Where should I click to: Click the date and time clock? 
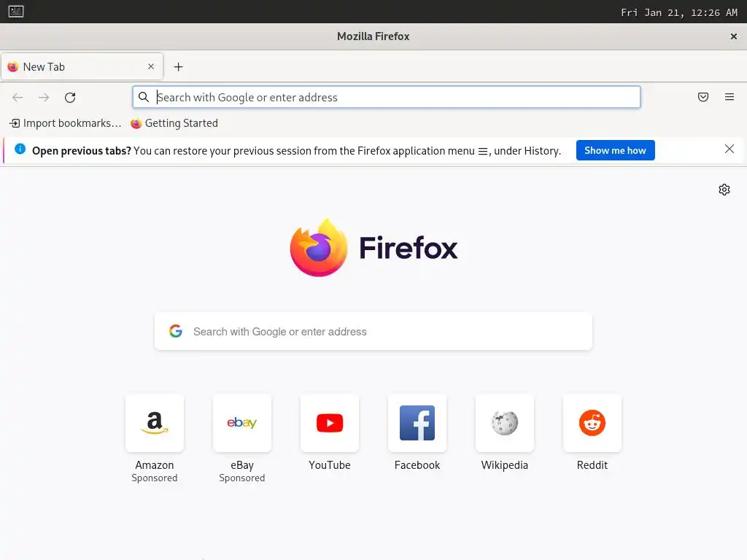(679, 12)
